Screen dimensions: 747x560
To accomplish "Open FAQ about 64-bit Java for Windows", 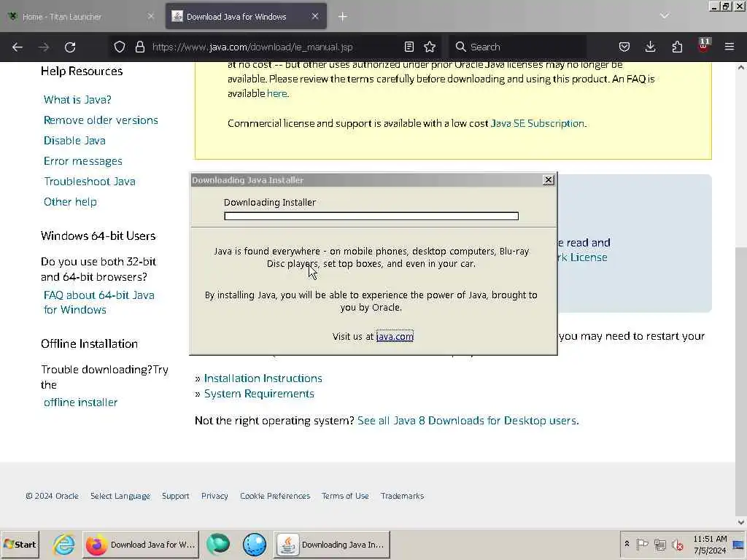I will [98, 303].
